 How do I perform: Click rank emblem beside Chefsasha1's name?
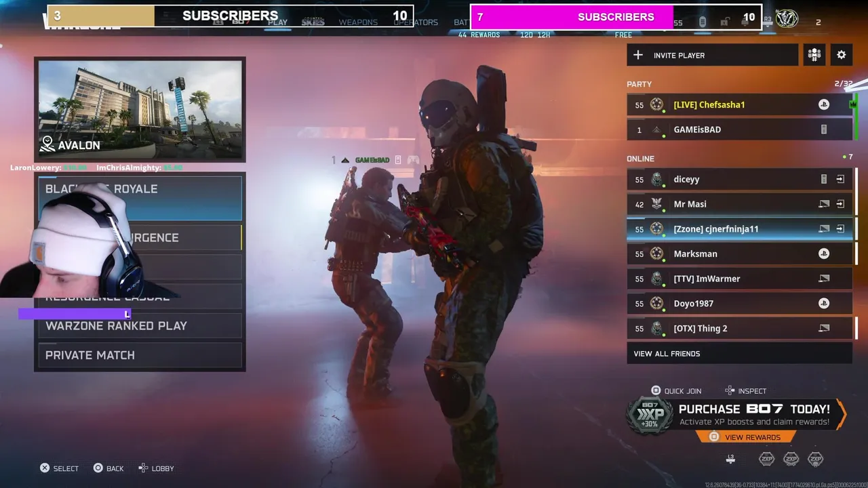pyautogui.click(x=656, y=104)
